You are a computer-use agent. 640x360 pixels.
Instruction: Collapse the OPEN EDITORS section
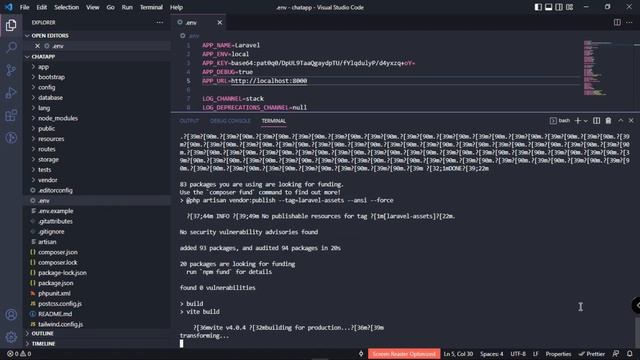point(97,36)
